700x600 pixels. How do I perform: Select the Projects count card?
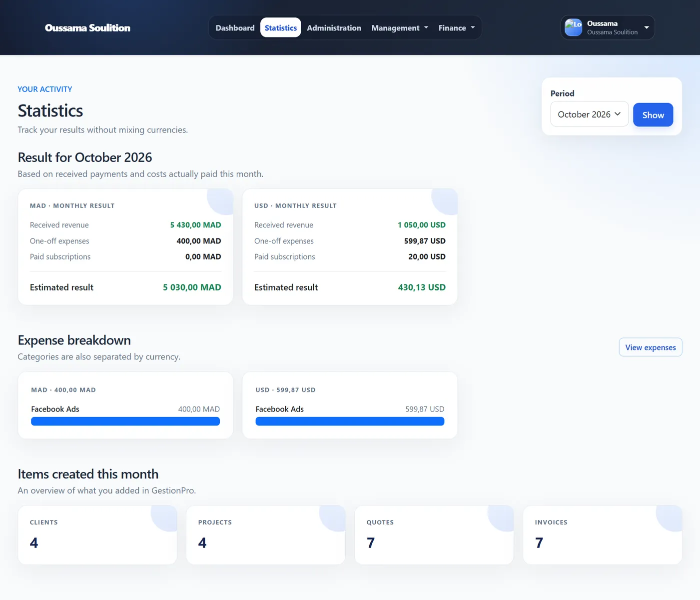(266, 535)
